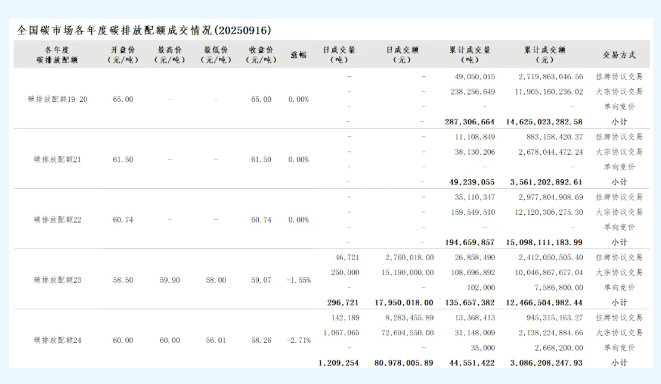This screenshot has height=384, width=661.
Task: Click daily volume 250,000
Action: click(x=345, y=273)
